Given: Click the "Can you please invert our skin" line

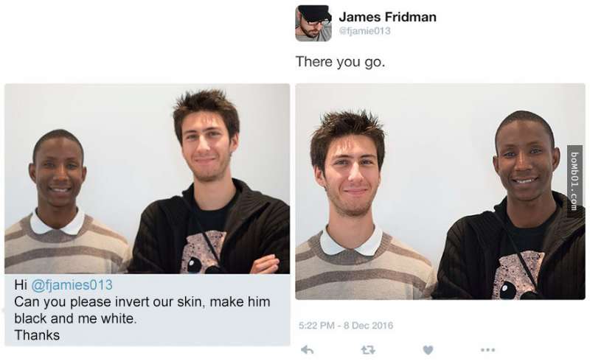Looking at the screenshot, I should pyautogui.click(x=142, y=301).
